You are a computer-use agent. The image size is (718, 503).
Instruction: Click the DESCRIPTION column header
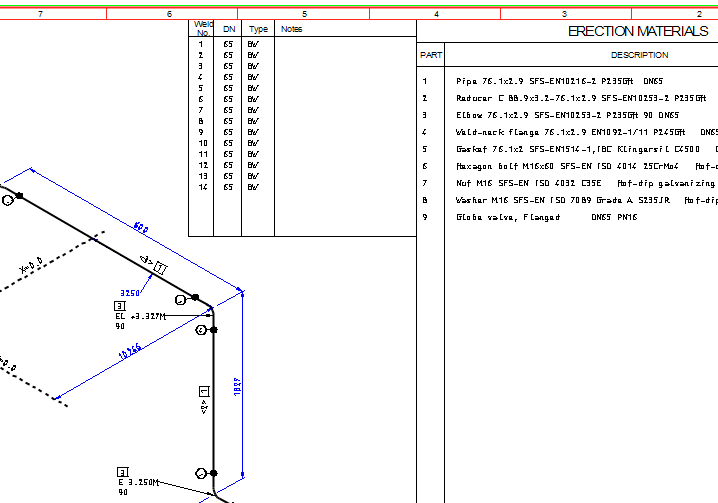639,55
